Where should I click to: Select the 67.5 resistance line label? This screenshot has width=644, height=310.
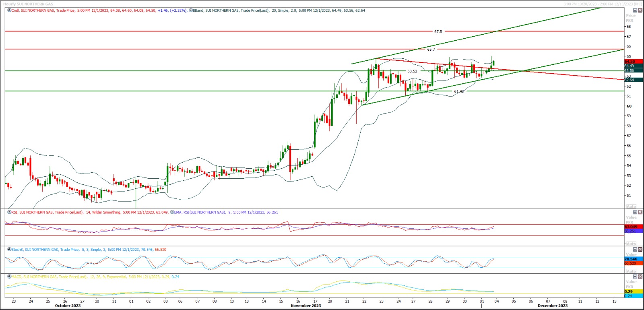(438, 31)
